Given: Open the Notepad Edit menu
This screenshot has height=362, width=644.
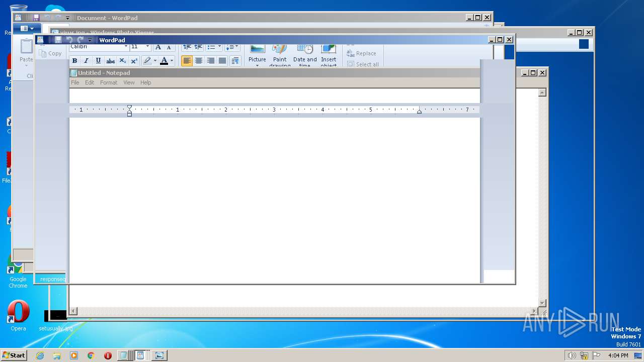Looking at the screenshot, I should click(90, 82).
